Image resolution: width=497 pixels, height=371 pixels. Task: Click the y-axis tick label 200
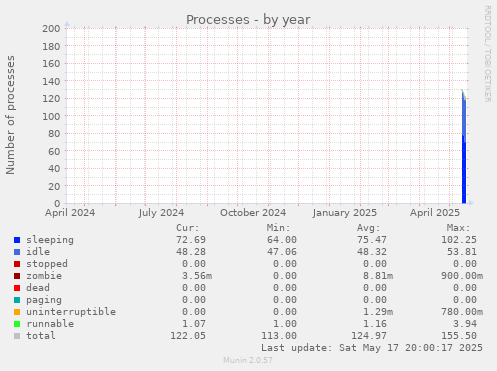pyautogui.click(x=51, y=28)
